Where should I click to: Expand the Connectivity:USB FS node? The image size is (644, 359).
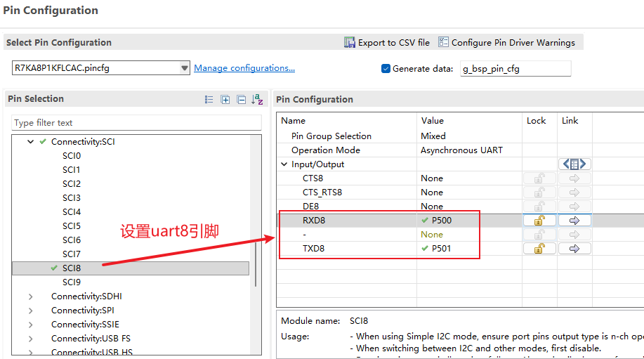click(30, 339)
